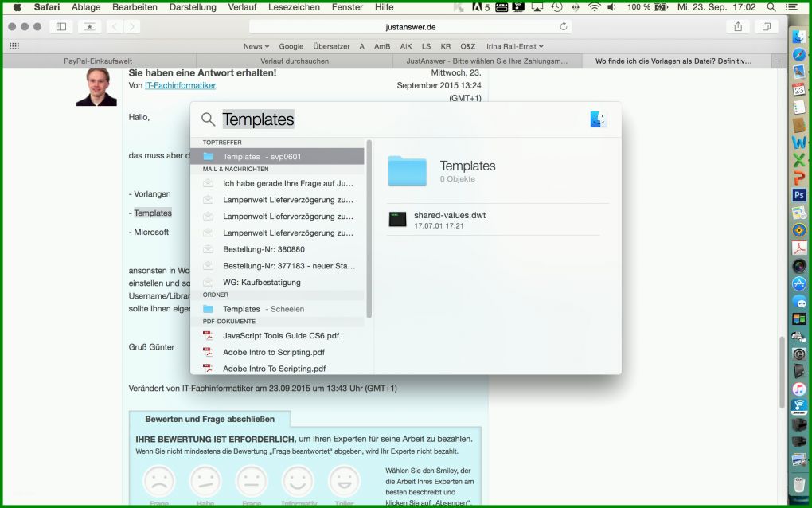Toggle Safari sidebar button
The image size is (812, 508).
click(61, 27)
